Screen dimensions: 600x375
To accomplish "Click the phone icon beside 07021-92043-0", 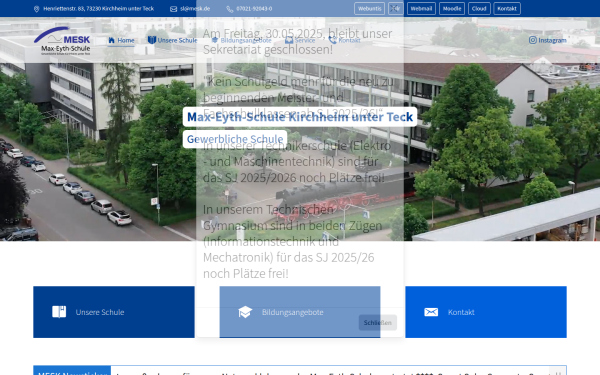I will point(230,9).
